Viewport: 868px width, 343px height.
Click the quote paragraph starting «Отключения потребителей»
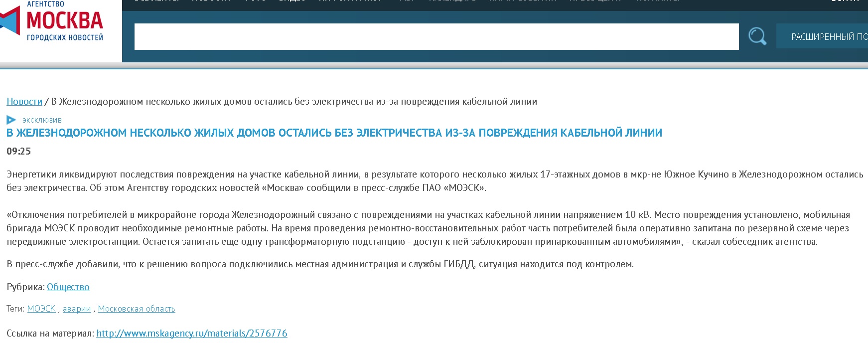tap(429, 228)
